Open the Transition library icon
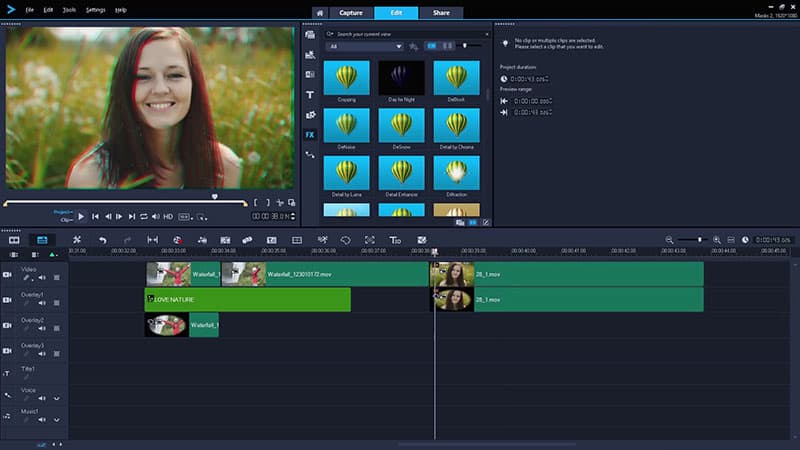Viewport: 800px width, 450px height. pyautogui.click(x=310, y=74)
